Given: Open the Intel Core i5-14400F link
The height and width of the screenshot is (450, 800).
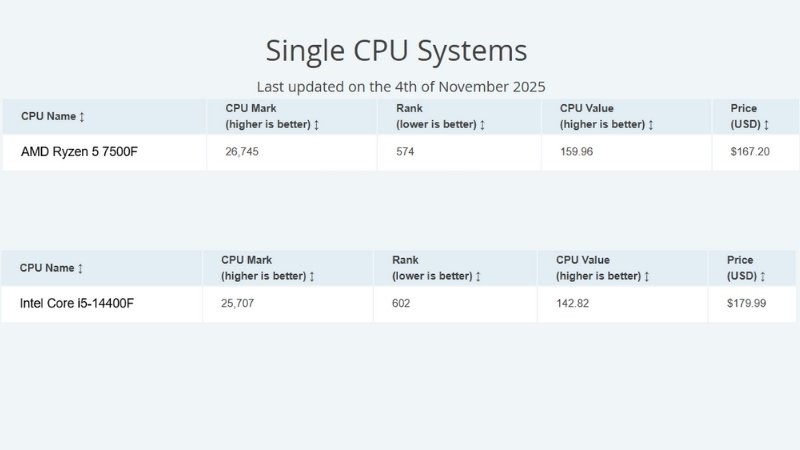Looking at the screenshot, I should click(77, 303).
